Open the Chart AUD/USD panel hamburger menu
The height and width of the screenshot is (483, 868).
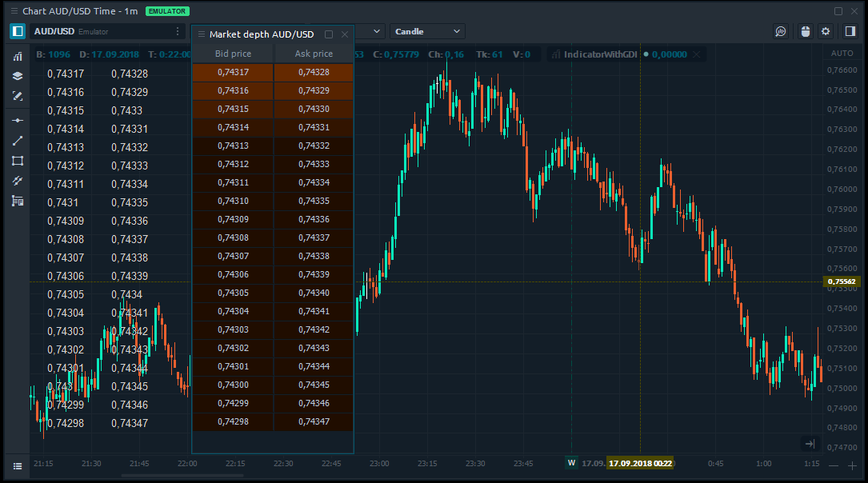tap(14, 11)
